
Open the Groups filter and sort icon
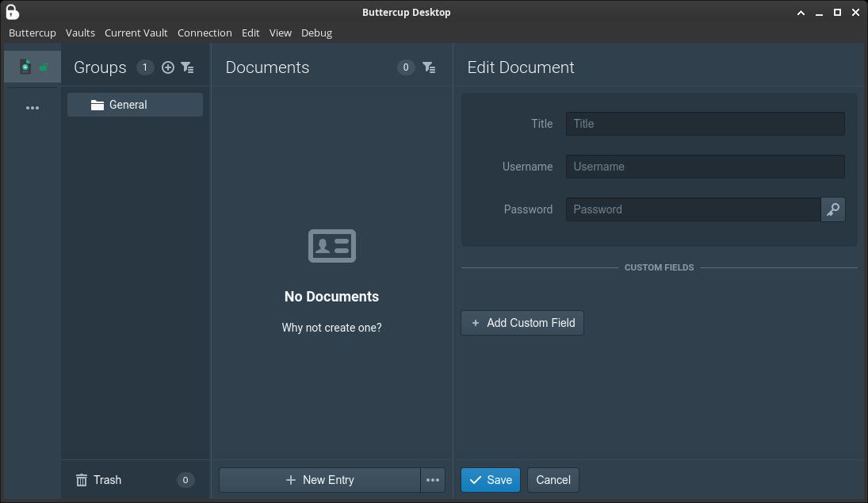(188, 67)
